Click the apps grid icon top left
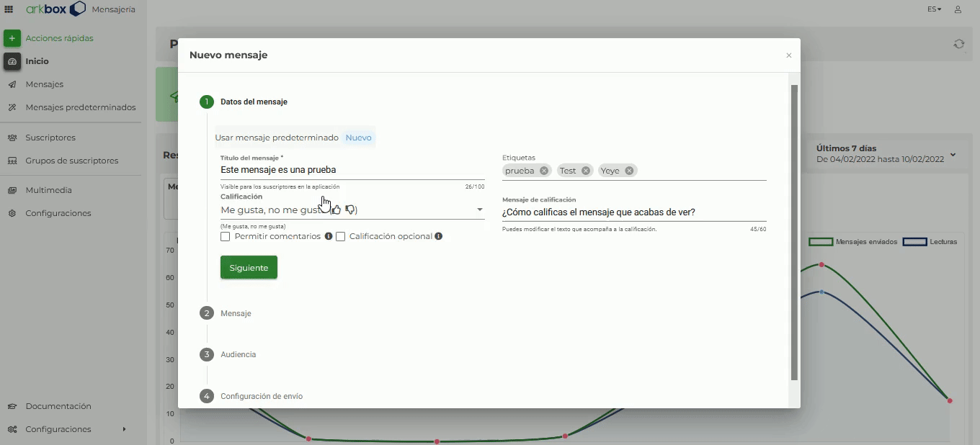Screen dimensions: 980x445 [9, 9]
